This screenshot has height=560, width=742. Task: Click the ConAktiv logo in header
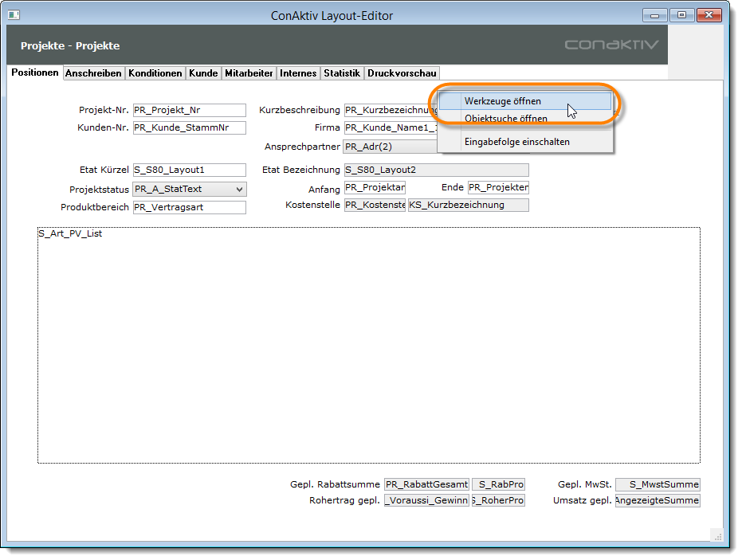[611, 45]
